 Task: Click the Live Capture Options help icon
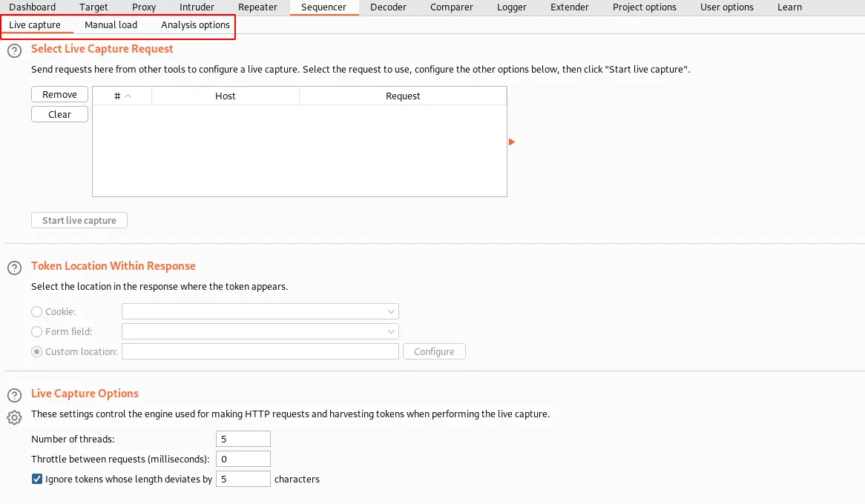click(14, 395)
